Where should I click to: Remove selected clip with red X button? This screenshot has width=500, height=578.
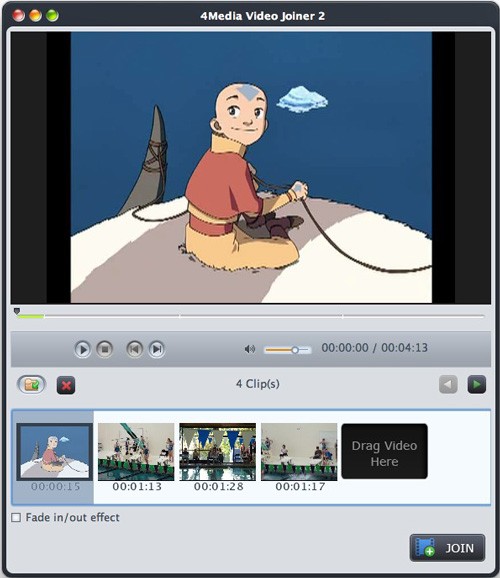tap(66, 385)
